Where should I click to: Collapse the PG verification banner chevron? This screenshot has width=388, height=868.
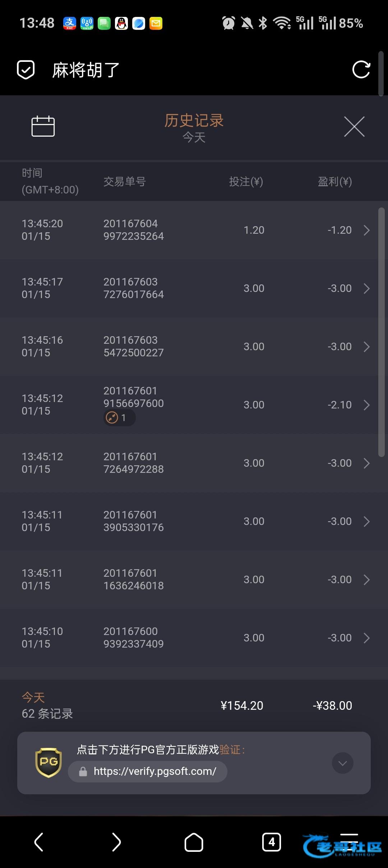point(342,763)
